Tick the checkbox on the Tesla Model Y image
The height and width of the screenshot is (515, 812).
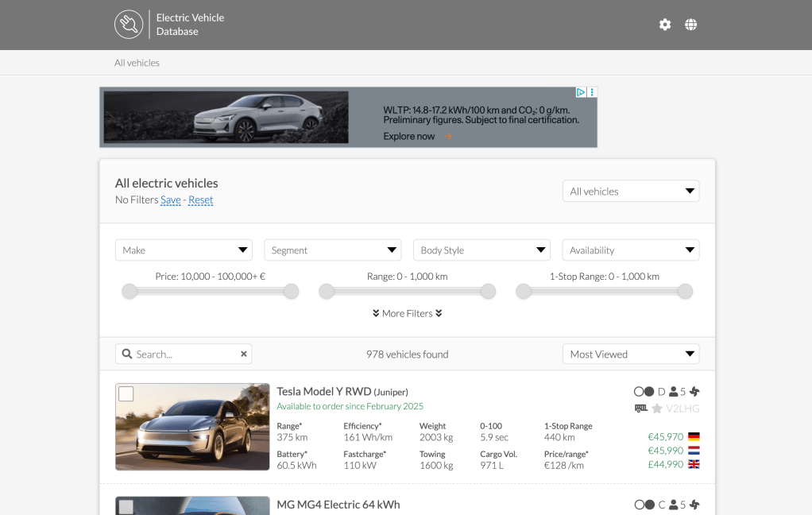coord(126,393)
